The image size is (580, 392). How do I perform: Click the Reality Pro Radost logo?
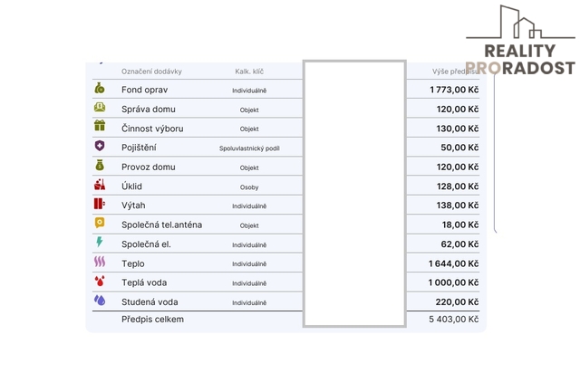(520, 40)
